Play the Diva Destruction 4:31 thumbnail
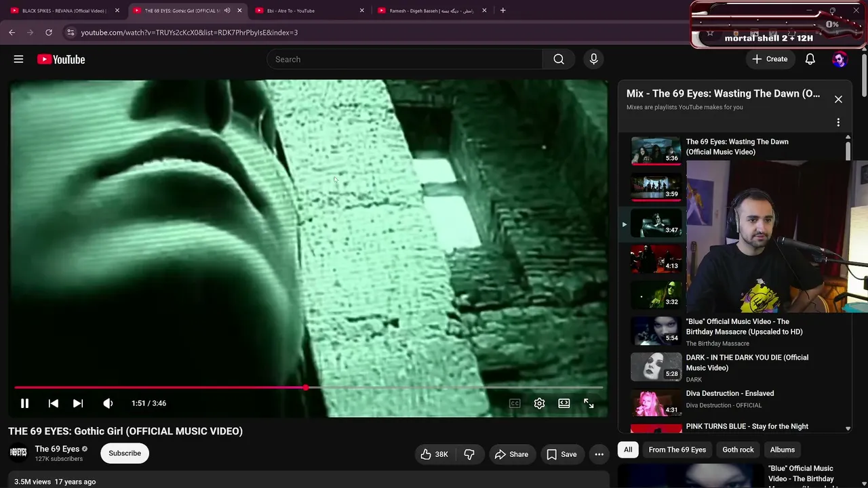This screenshot has height=488, width=868. pos(656,403)
